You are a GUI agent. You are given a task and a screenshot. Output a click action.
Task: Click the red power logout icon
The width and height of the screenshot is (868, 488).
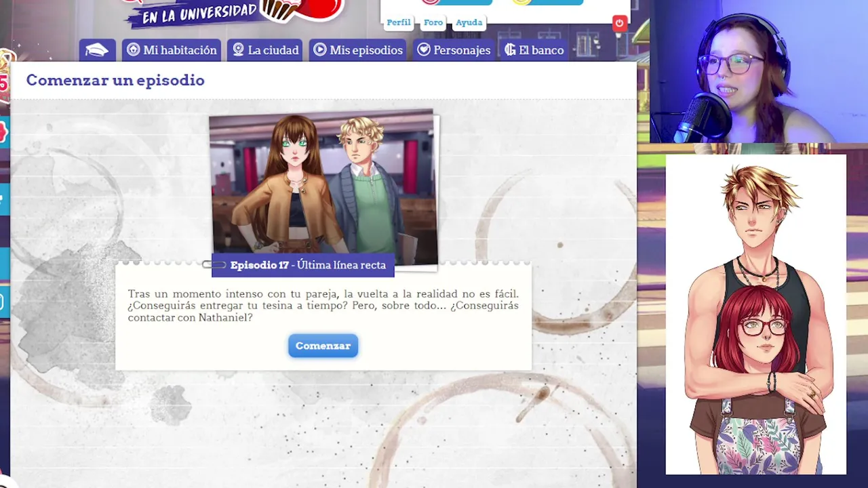pos(619,23)
